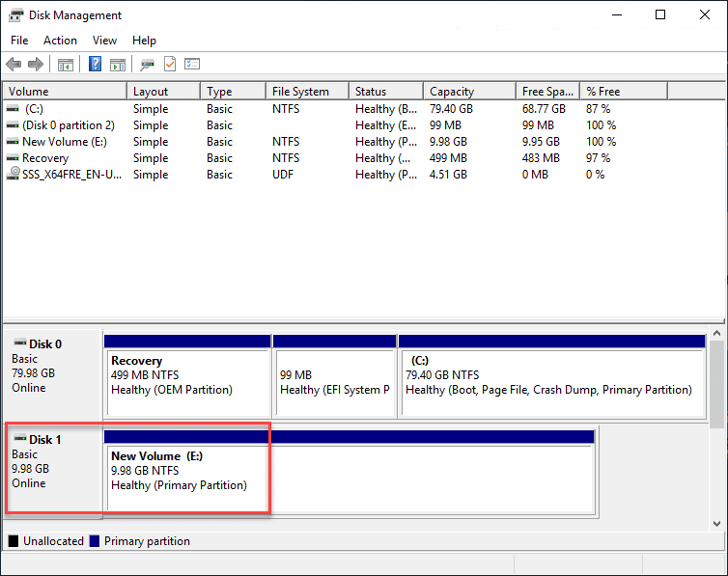Click the 97 % free cell
This screenshot has height=576, width=728.
click(598, 158)
